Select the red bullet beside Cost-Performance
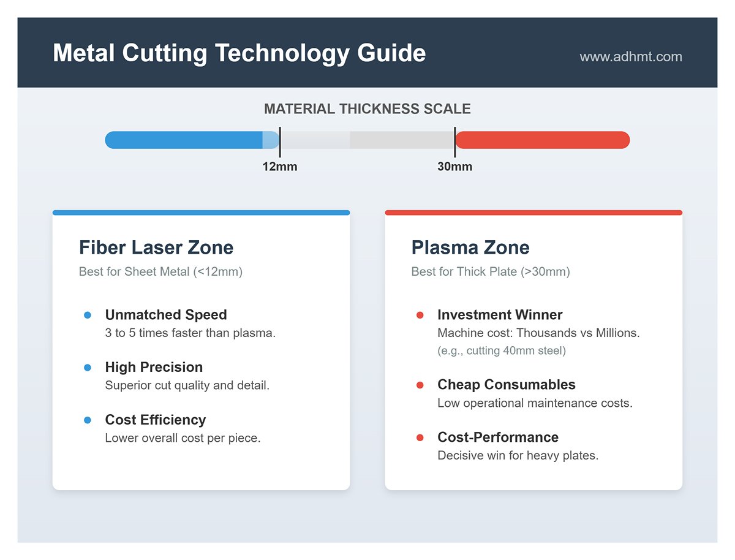 [x=420, y=437]
